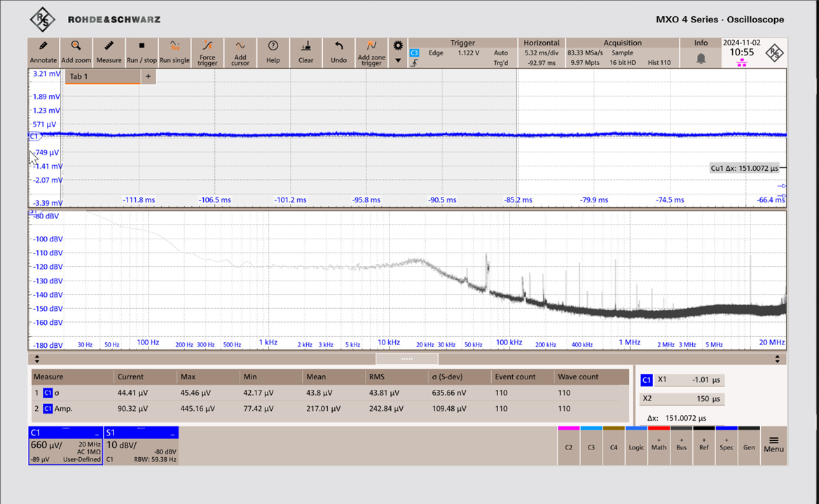Open notifications bell in Info panel
The image size is (819, 504).
pos(701,58)
